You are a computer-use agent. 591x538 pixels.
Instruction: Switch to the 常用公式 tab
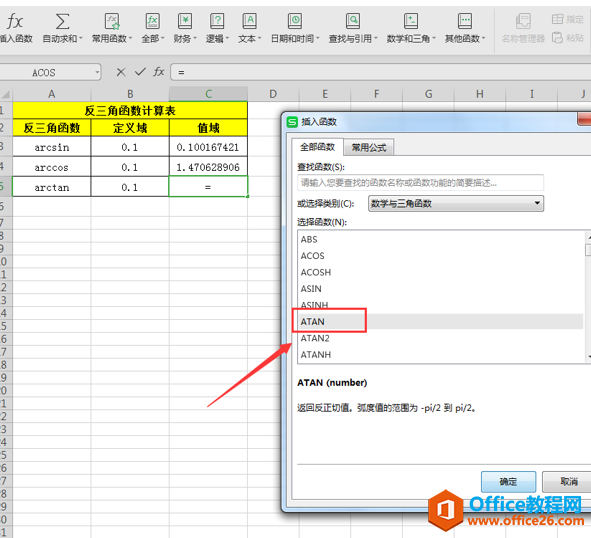[369, 147]
